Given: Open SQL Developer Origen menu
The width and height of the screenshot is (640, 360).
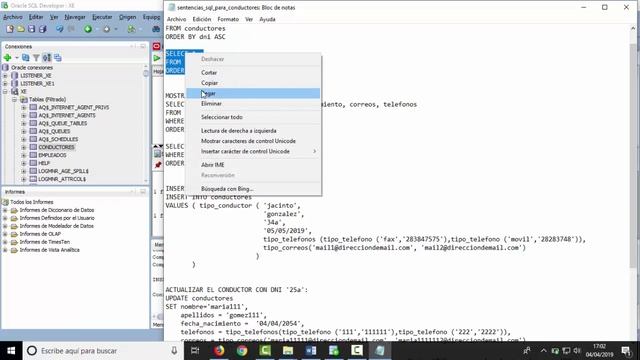Looking at the screenshot, I should 127,17.
